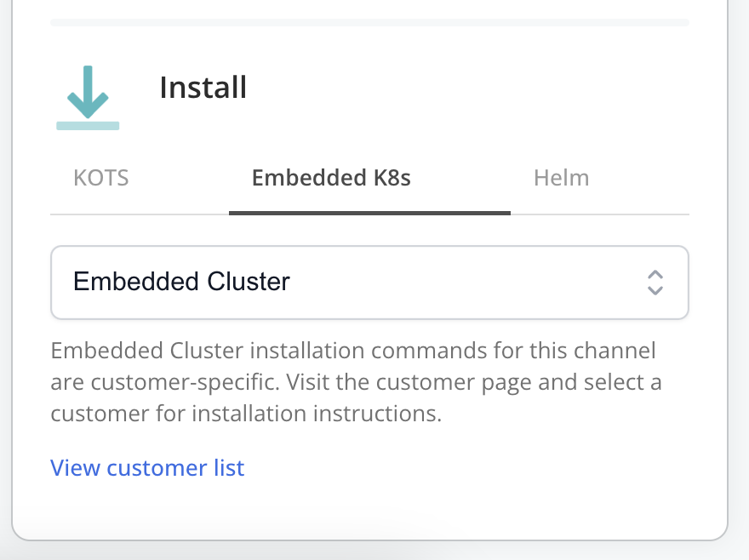Click the gray divider bar above Install

tap(369, 22)
